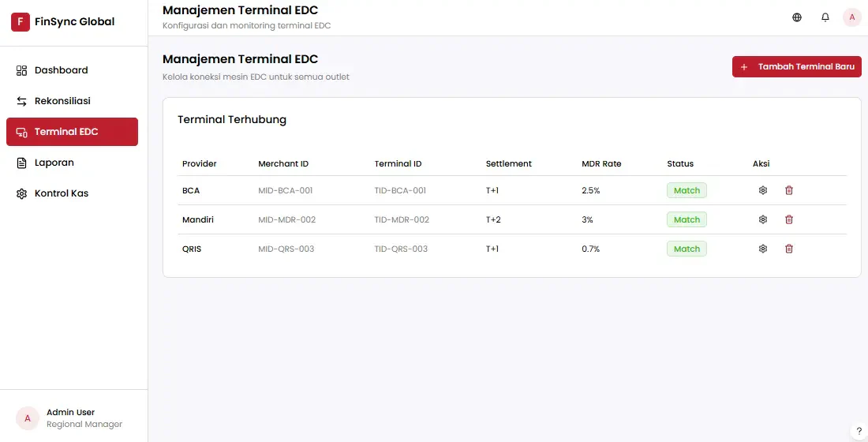Click trash icon for QRIS terminal

[x=789, y=249]
